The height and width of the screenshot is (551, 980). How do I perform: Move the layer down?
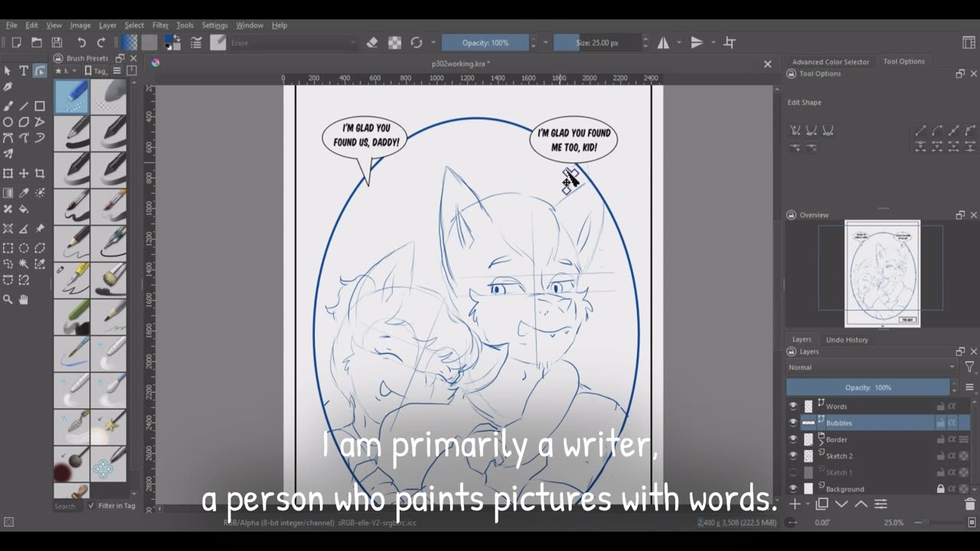[841, 504]
